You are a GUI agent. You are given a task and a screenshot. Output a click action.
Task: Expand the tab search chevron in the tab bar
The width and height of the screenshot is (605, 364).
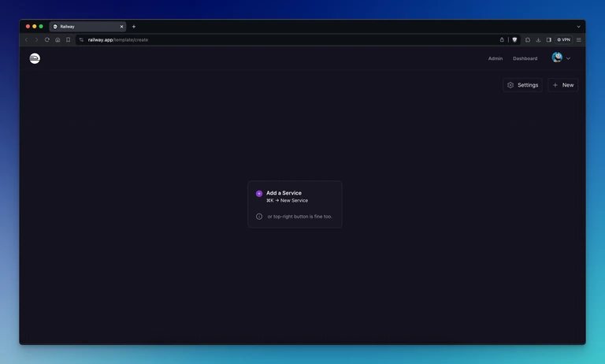click(578, 27)
